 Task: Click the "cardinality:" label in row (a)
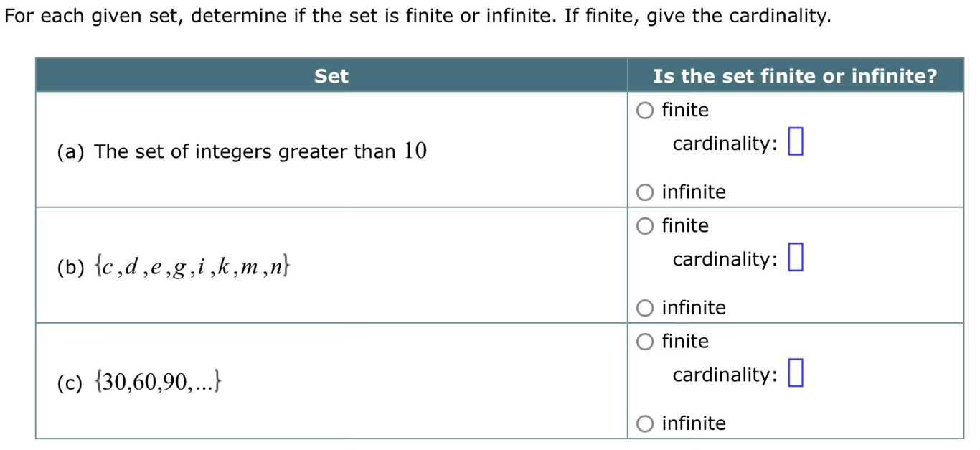click(725, 144)
